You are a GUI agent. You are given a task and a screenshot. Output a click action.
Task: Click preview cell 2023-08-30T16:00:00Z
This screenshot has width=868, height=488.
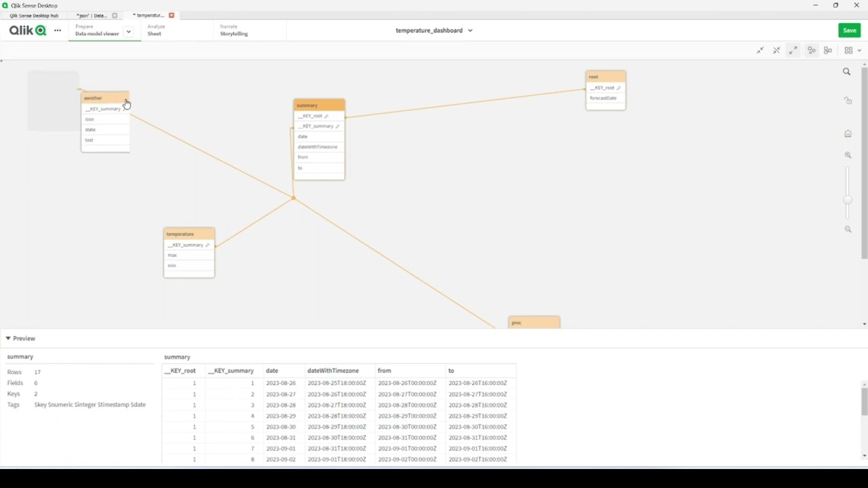(477, 427)
